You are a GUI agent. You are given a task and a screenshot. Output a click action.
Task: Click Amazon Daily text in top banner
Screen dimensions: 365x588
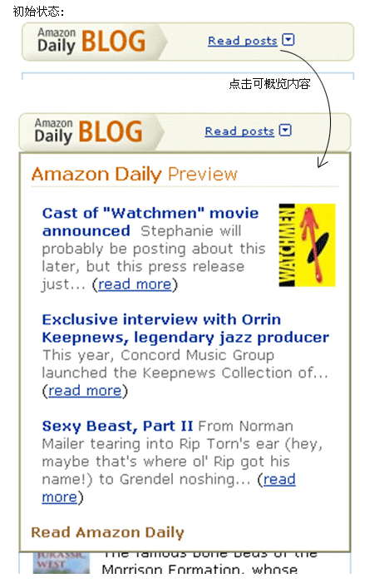coord(57,41)
